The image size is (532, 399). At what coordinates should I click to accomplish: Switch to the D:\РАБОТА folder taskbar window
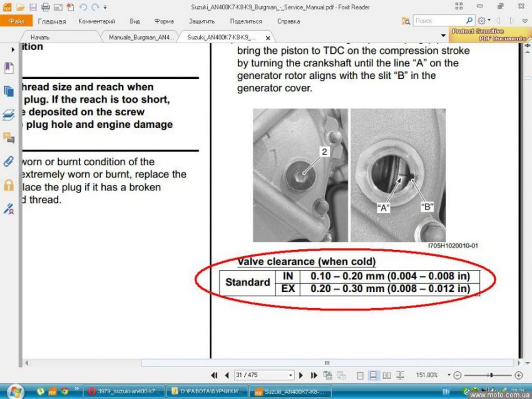(207, 391)
